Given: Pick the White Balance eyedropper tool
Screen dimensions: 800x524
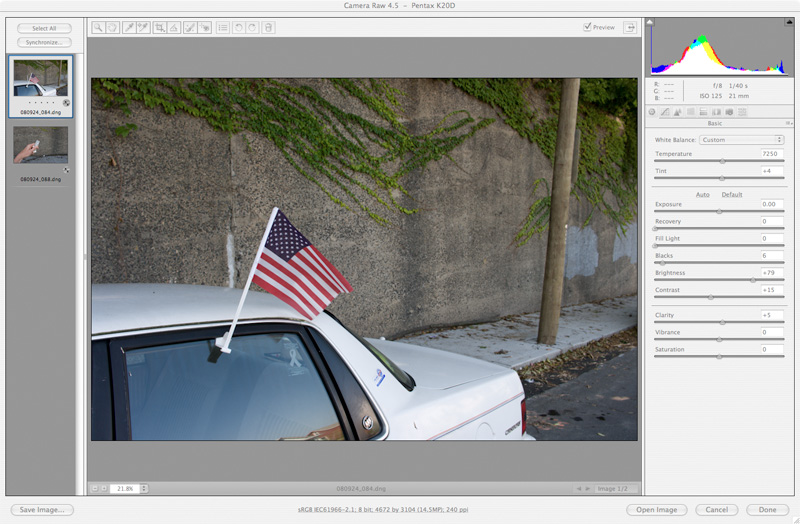Looking at the screenshot, I should coord(129,28).
